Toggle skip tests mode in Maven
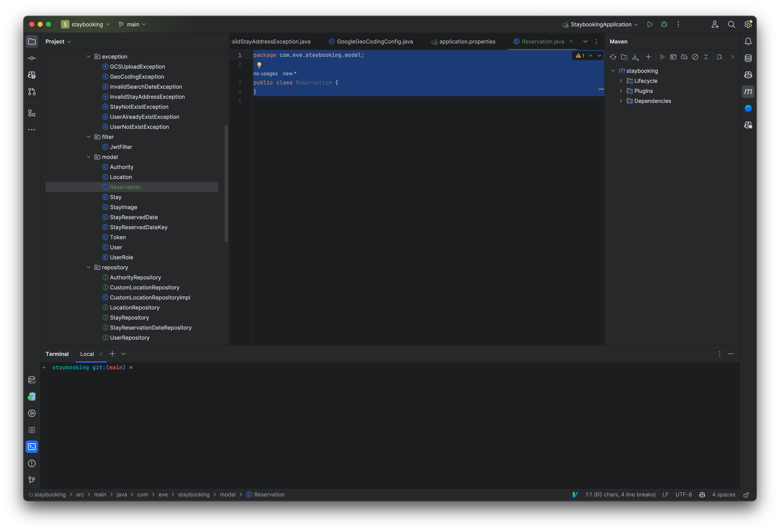Viewport: 780px width, 532px height. click(695, 57)
